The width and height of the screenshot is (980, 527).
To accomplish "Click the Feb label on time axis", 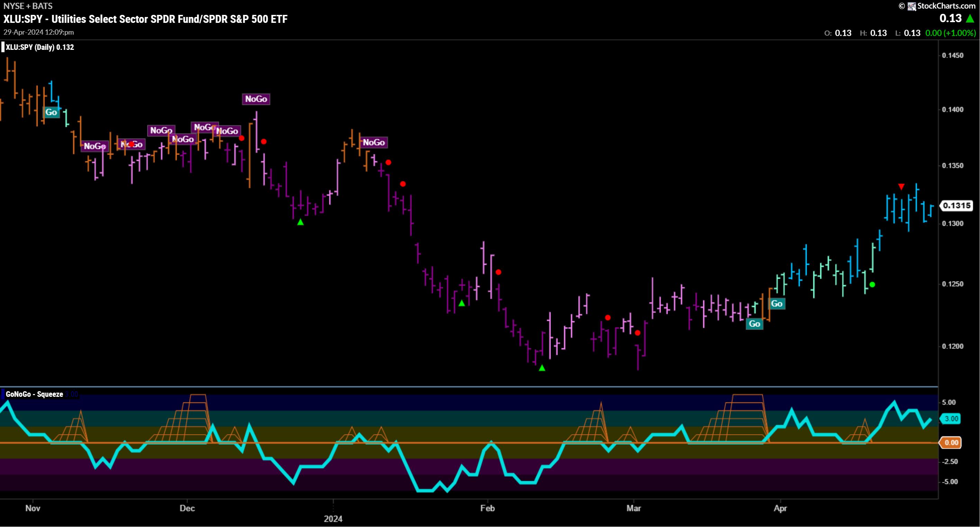I will (x=487, y=508).
